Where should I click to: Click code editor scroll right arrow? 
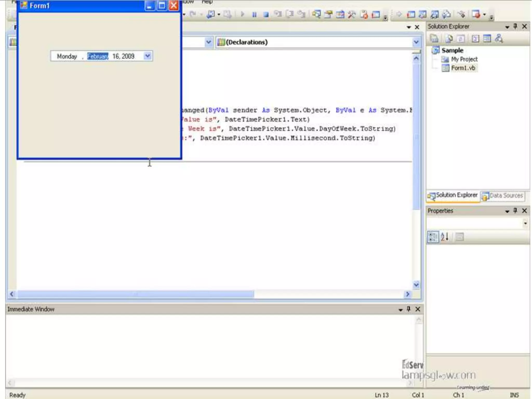pyautogui.click(x=407, y=294)
